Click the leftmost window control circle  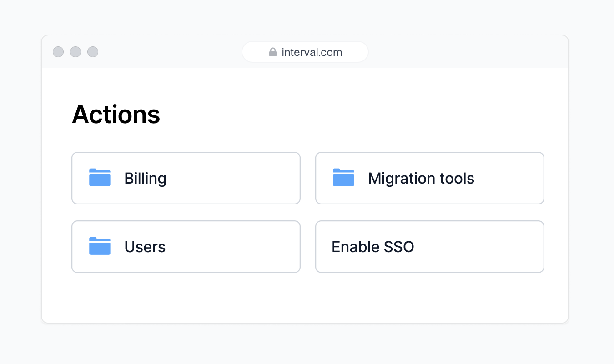[58, 51]
